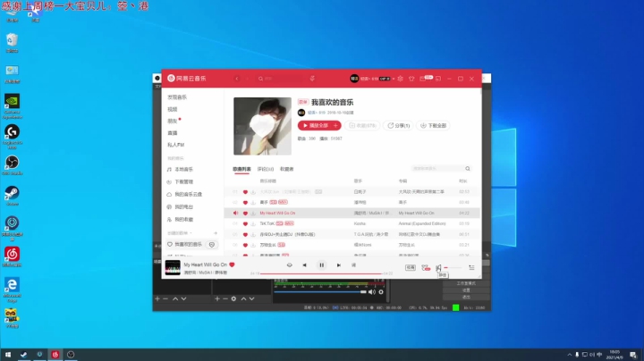644x361 pixels.
Task: Open NetEase Cloud Music settings gear
Action: [x=401, y=79]
